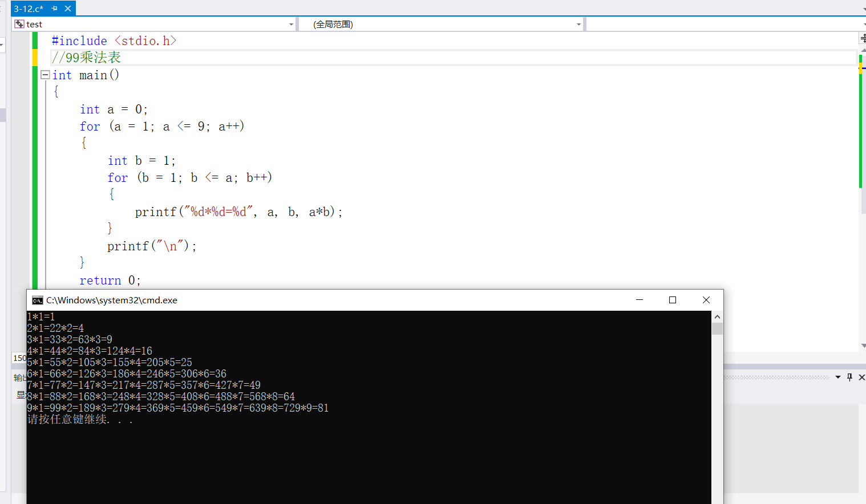Image resolution: width=866 pixels, height=504 pixels.
Task: Click the editor zoom level 150 box
Action: pos(19,358)
